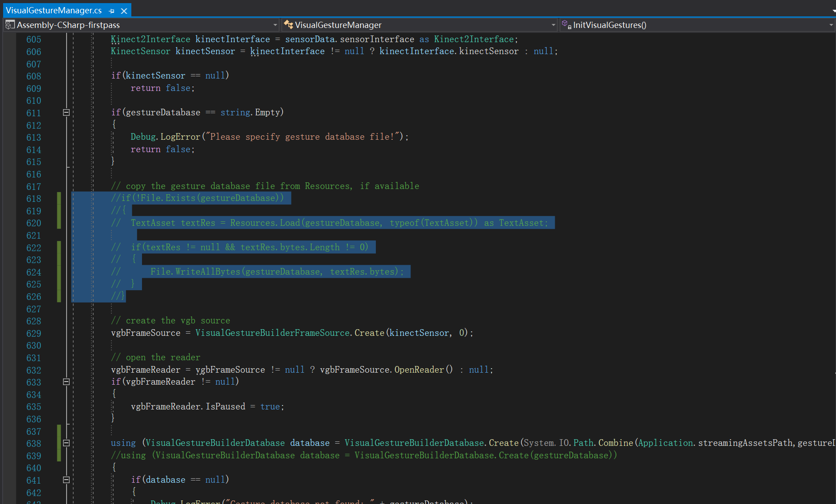Close the VisualGestureManager.cs tab
The width and height of the screenshot is (836, 504).
point(124,10)
